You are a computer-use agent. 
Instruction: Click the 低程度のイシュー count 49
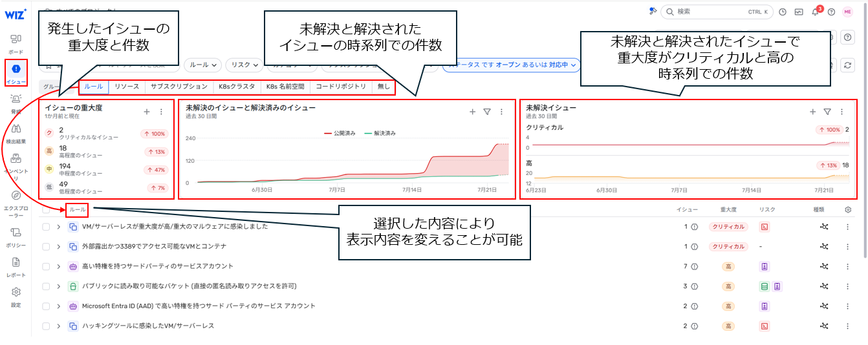(x=63, y=184)
